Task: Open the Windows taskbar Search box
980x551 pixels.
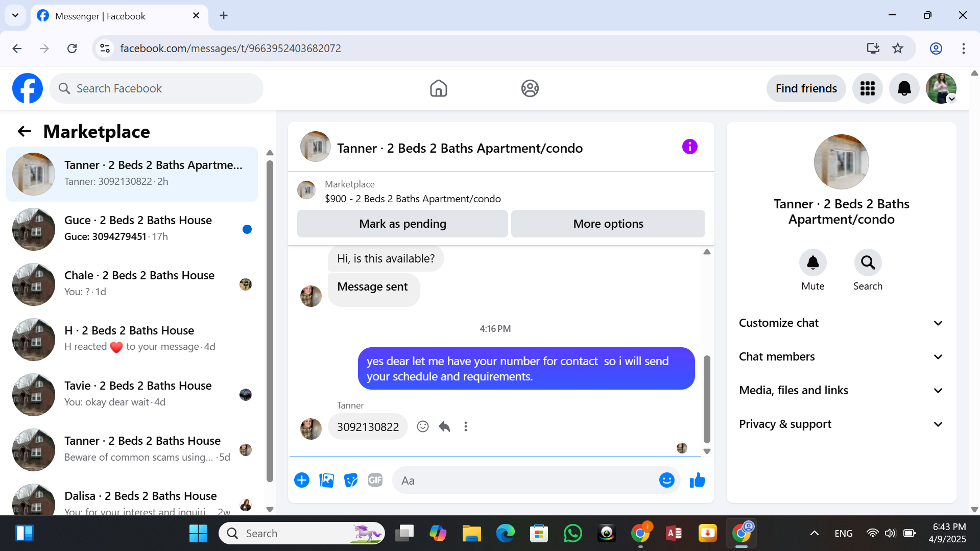Action: [x=301, y=533]
